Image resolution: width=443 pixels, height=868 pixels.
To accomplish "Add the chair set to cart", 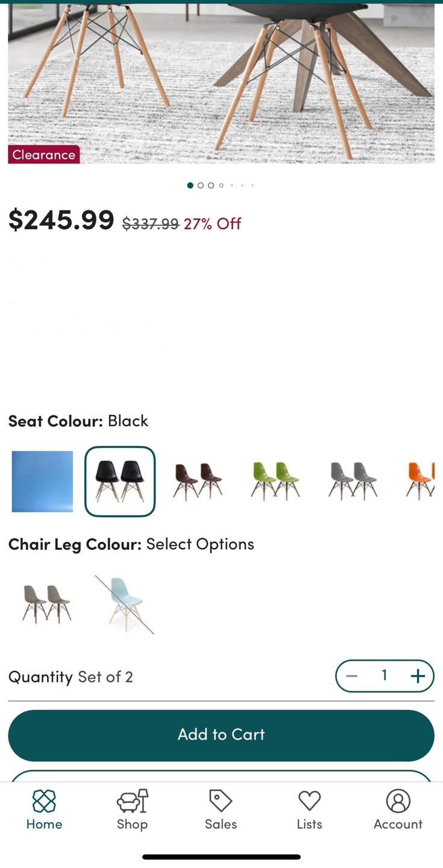I will pos(221,735).
